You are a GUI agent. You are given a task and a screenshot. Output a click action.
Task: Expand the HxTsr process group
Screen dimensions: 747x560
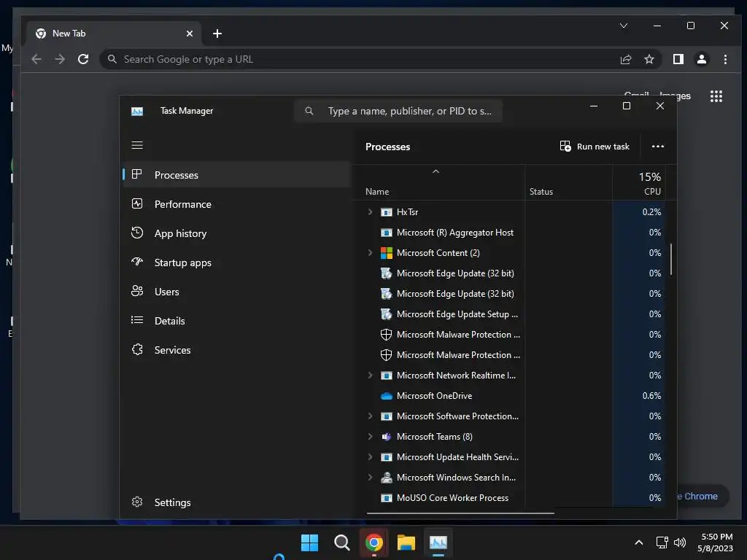click(370, 212)
